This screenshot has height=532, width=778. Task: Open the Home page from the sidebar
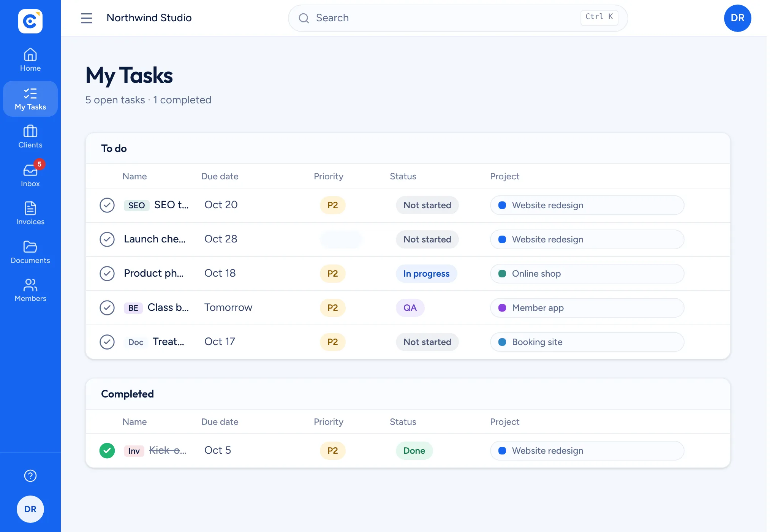pyautogui.click(x=30, y=60)
